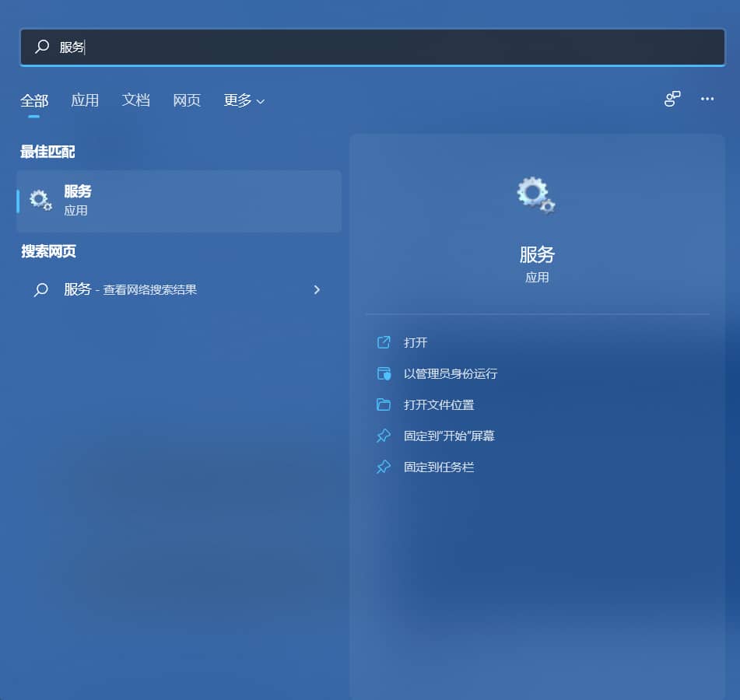Click the Services gear icon in best match
740x700 pixels.
[40, 200]
